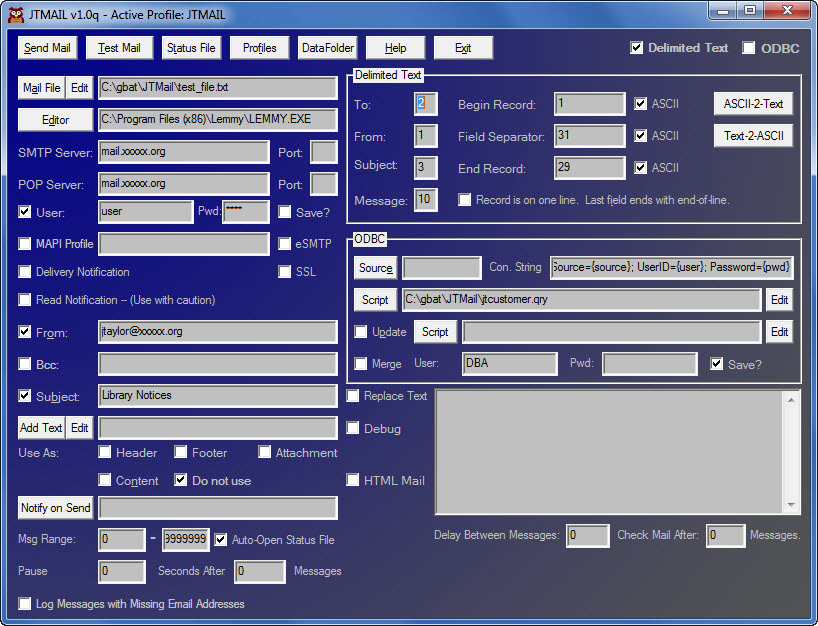Click Edit next to Add Text
This screenshot has height=626, width=818.
[79, 428]
